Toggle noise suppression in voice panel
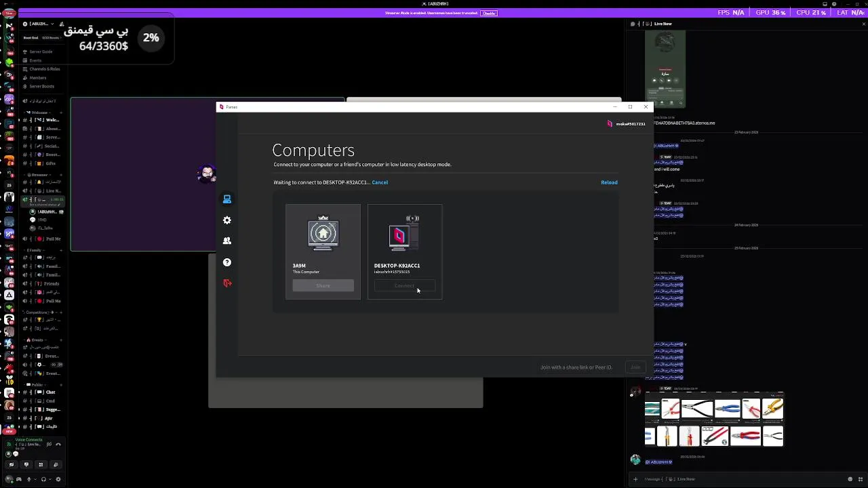Viewport: 868px width, 488px height. pos(50,445)
